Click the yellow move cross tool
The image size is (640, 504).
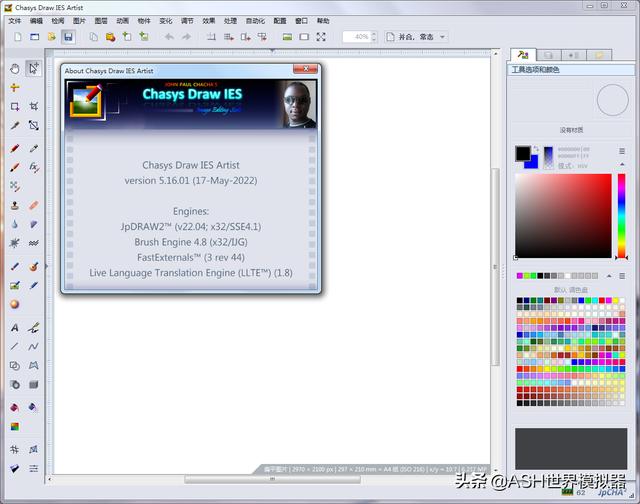tap(15, 87)
